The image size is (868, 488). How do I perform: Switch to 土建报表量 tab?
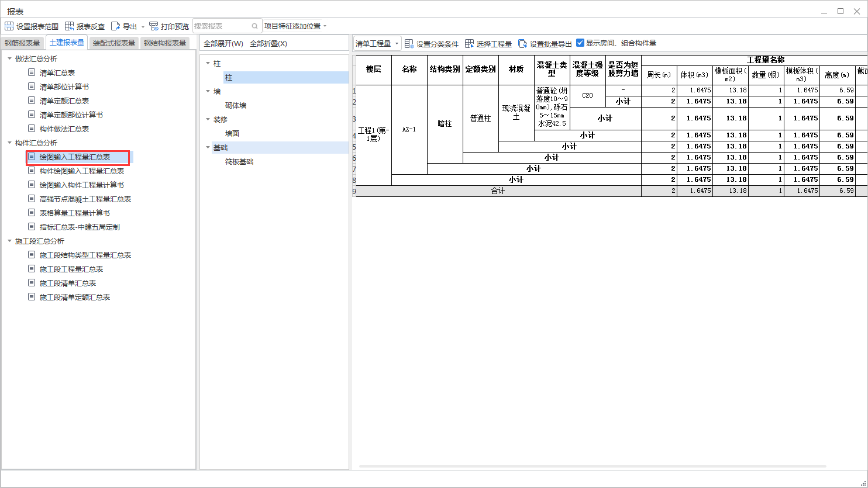click(x=67, y=42)
